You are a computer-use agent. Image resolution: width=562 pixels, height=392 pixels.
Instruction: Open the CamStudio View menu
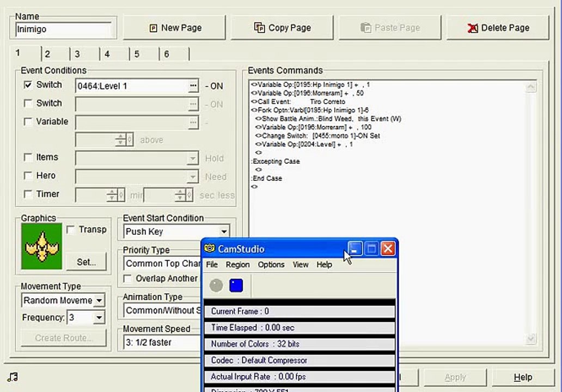pos(301,265)
